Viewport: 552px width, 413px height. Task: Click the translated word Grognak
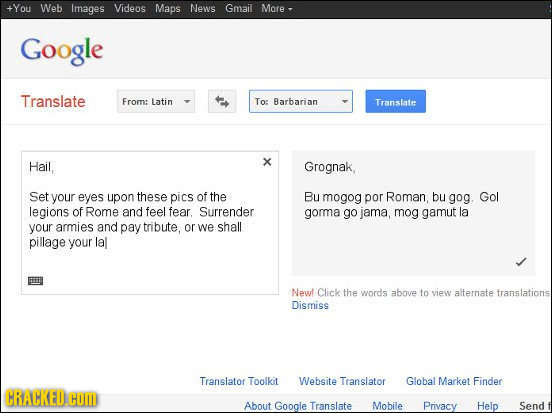click(x=328, y=167)
